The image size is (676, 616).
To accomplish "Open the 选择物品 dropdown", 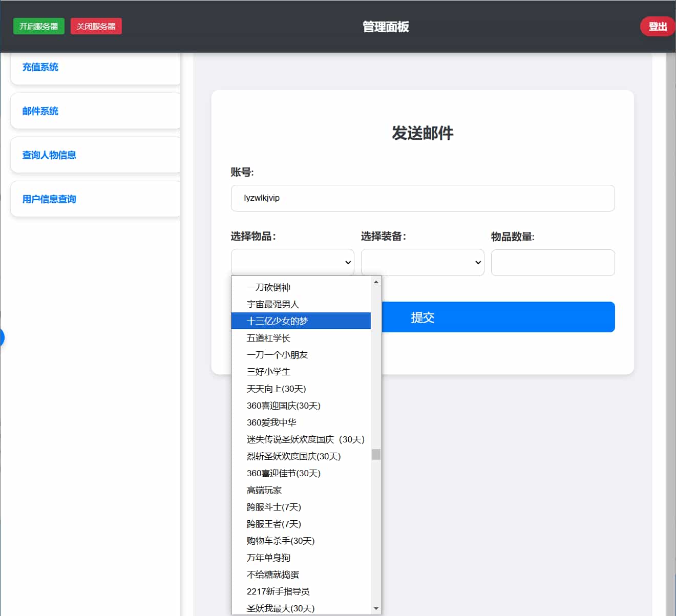I will point(292,262).
